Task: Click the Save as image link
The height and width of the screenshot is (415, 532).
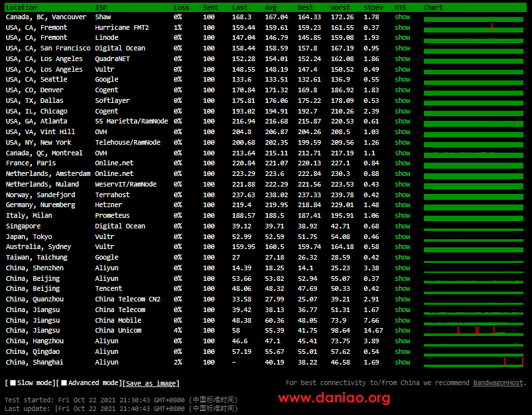Action: [x=151, y=383]
